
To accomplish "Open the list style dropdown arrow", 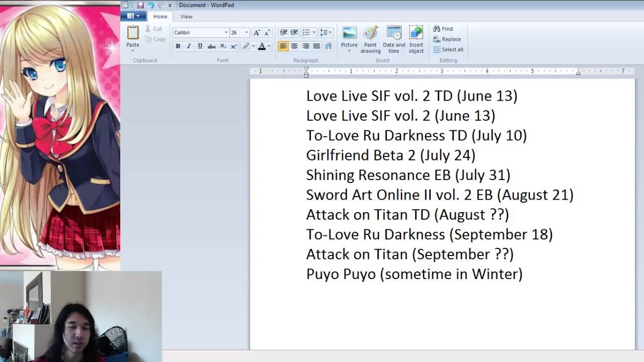I will click(313, 32).
